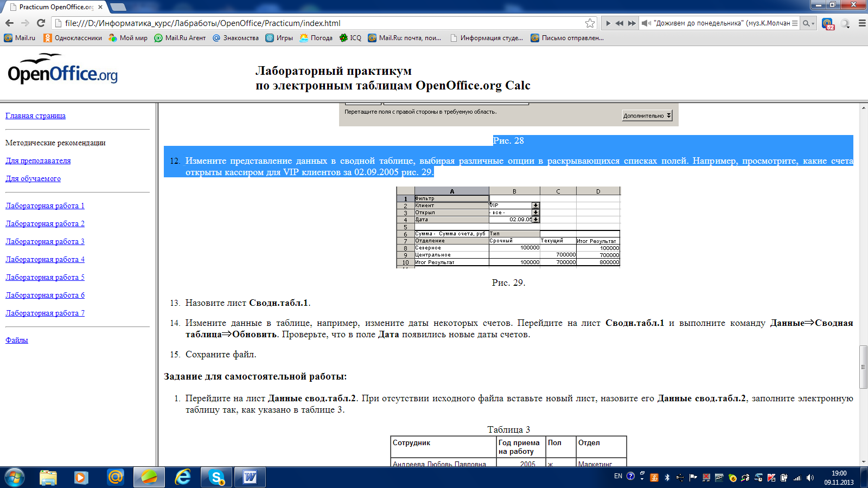This screenshot has width=868, height=488.
Task: Bookmark this page with the star icon
Action: tap(590, 23)
